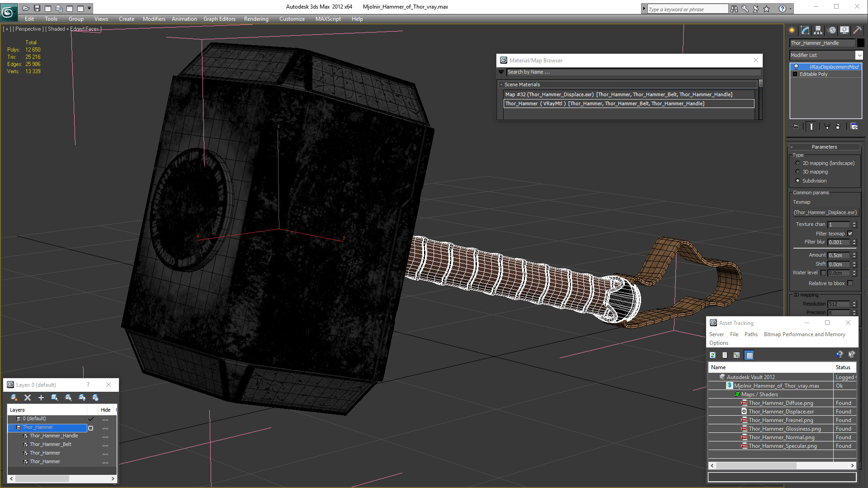Open Configure Modifier Sets icon
Image resolution: width=868 pixels, height=488 pixels.
click(x=854, y=127)
